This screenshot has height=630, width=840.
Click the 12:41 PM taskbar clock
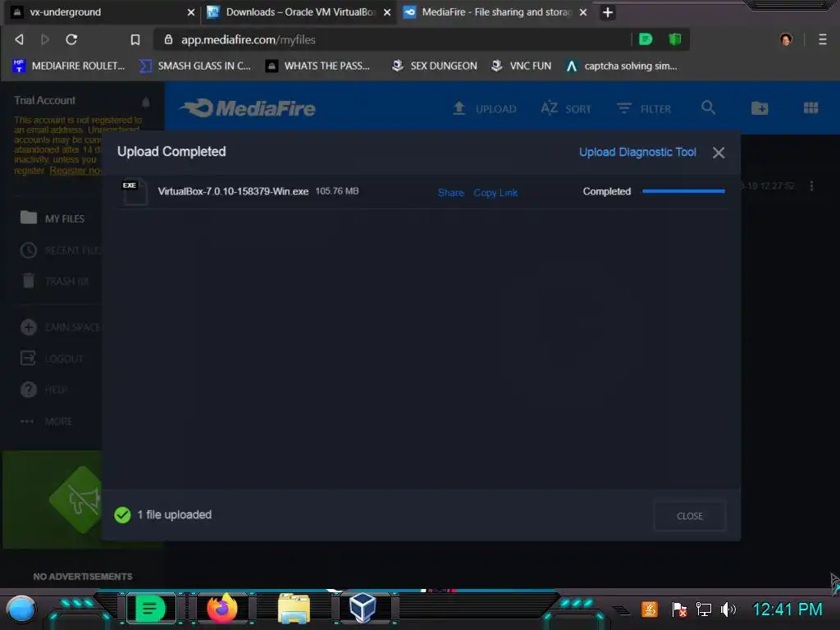point(787,609)
